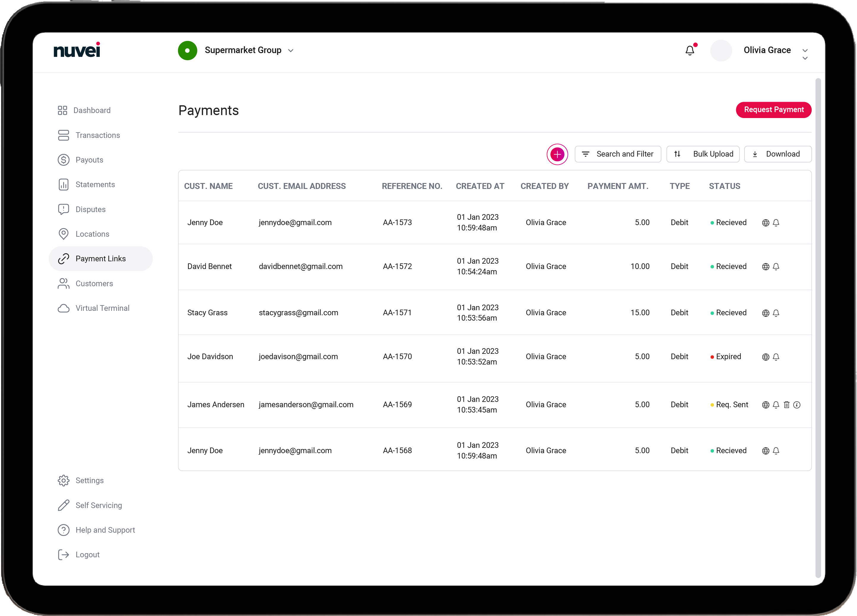Sort by TYPE column header

coord(680,186)
